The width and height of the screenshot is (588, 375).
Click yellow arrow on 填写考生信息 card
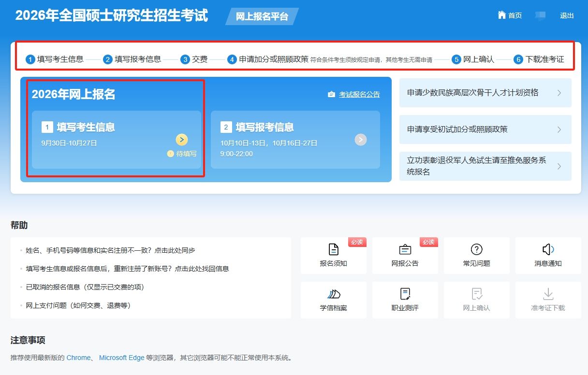click(181, 140)
